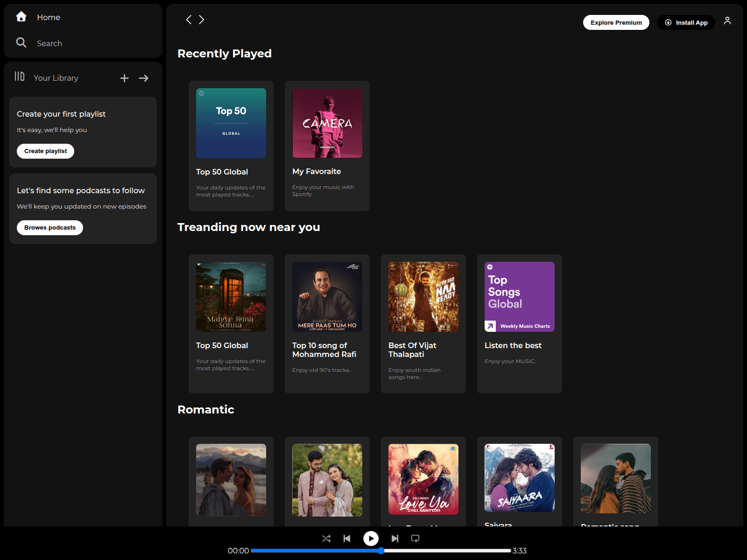This screenshot has width=747, height=560.
Task: Go forward with right chevron
Action: pyautogui.click(x=202, y=20)
